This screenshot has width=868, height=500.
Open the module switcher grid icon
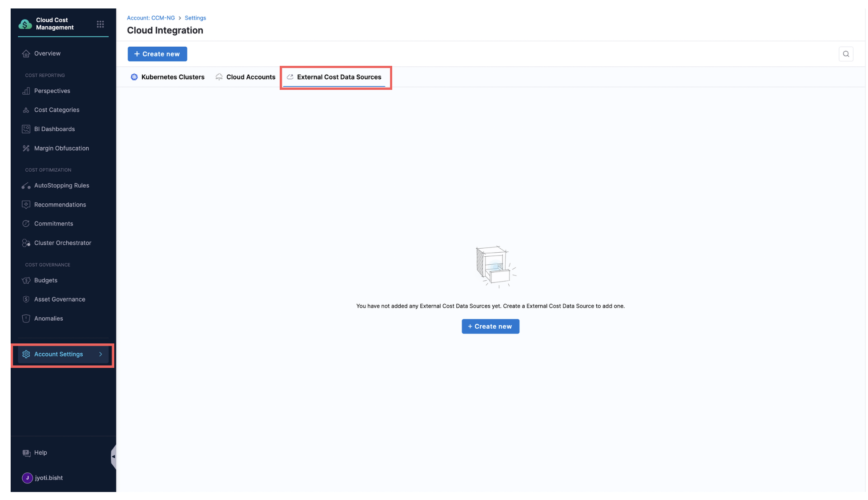coord(100,24)
